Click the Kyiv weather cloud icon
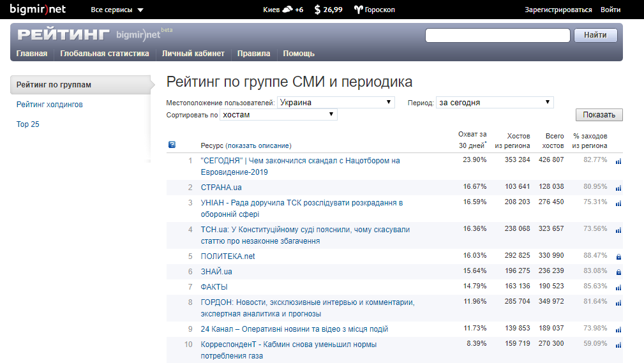 pos(287,10)
